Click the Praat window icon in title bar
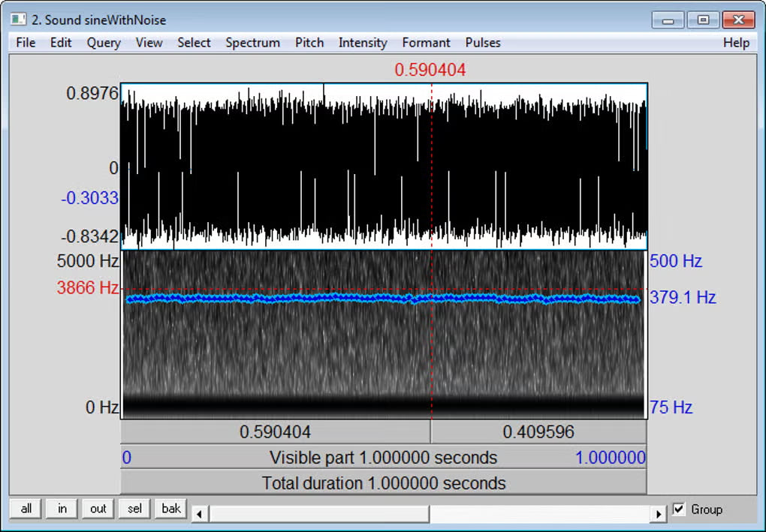This screenshot has height=532, width=766. (19, 20)
